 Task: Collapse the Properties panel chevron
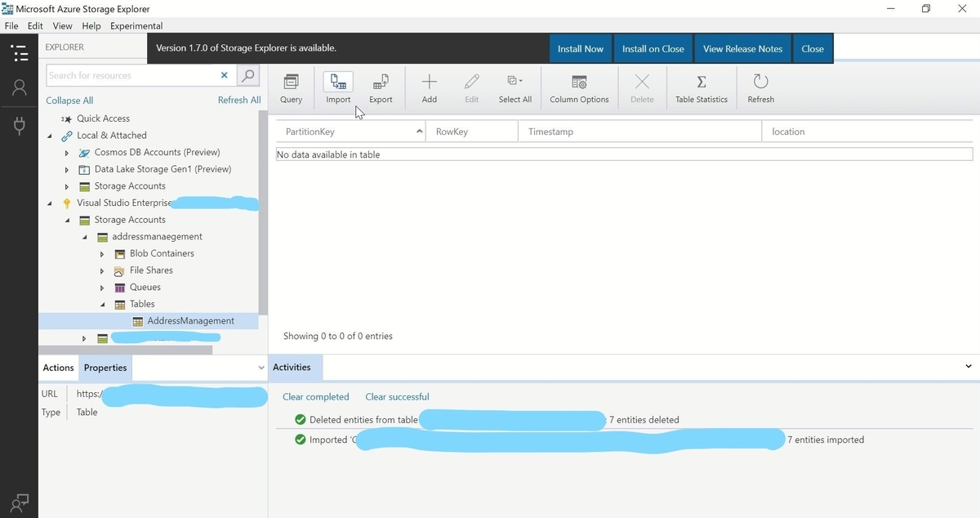tap(261, 368)
